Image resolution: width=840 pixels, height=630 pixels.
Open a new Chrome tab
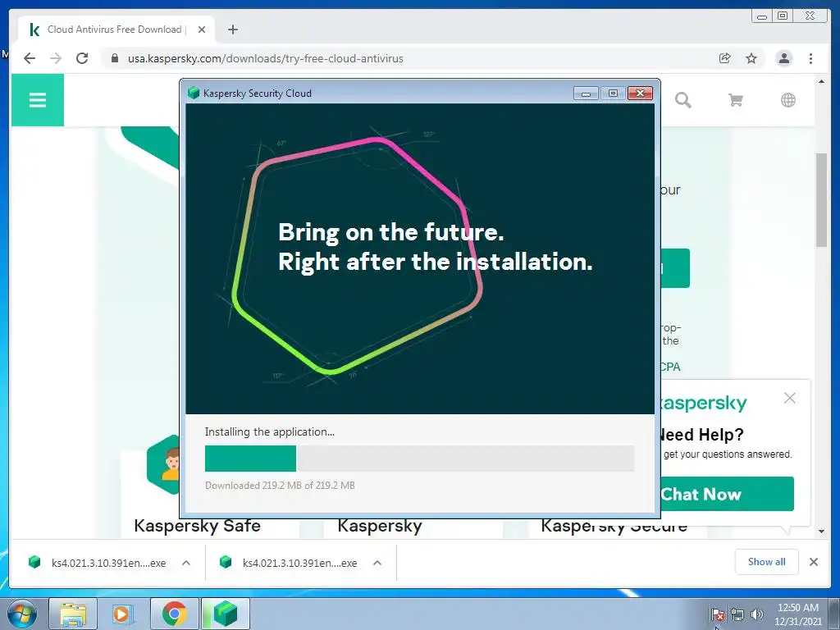point(232,30)
